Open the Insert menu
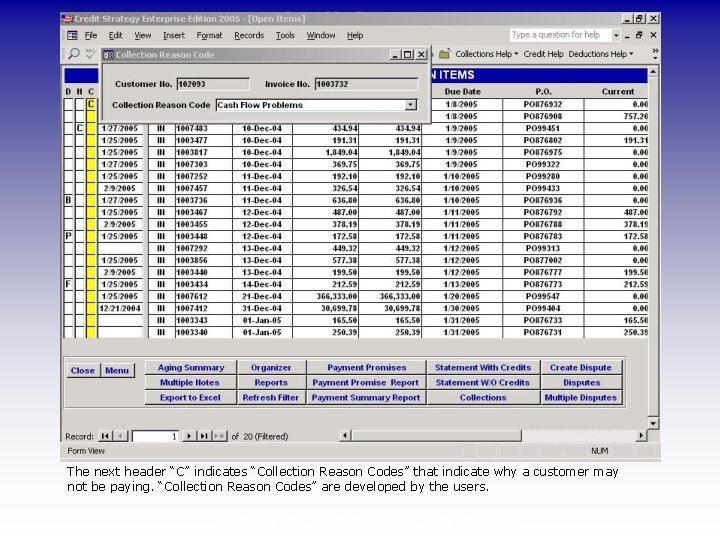The image size is (720, 540). [174, 35]
